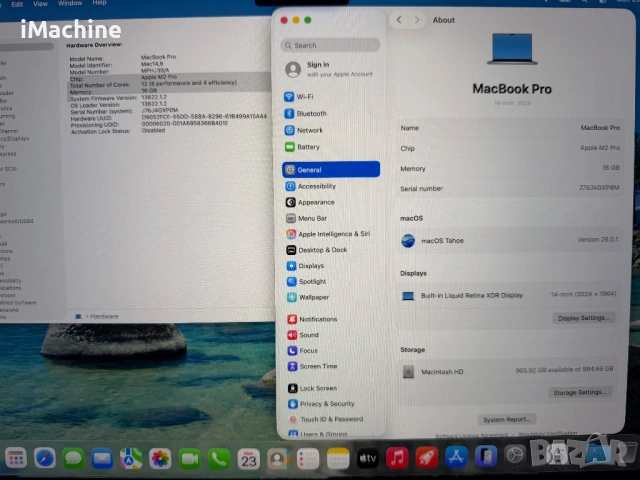Open Lock Screen settings pane

click(313, 388)
